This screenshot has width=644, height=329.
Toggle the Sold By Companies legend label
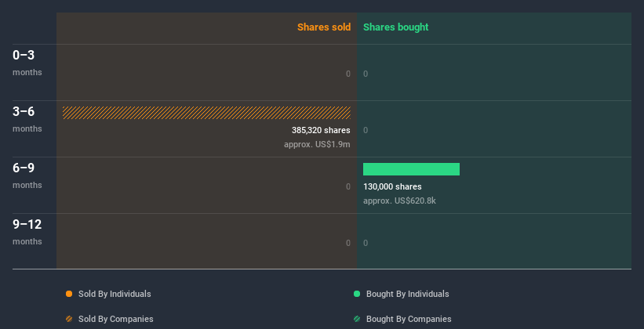[115, 319]
